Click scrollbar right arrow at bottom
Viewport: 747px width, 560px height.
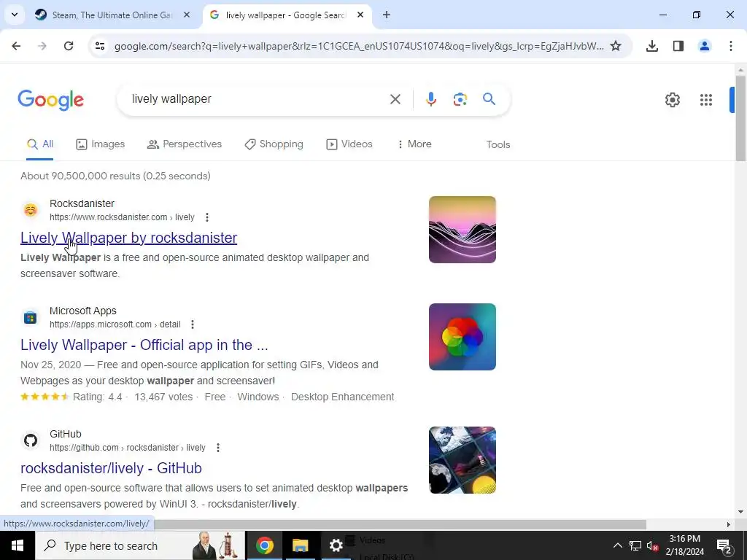pos(728,524)
